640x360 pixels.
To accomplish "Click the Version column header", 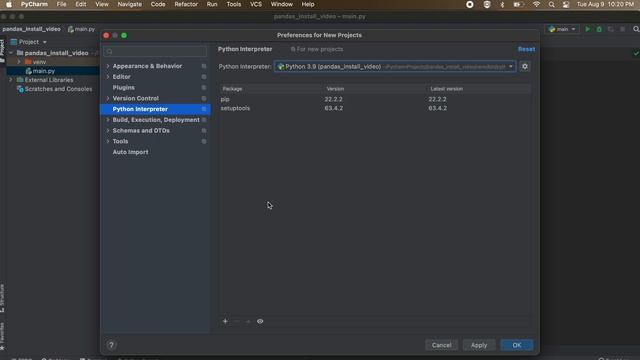I will (376, 89).
